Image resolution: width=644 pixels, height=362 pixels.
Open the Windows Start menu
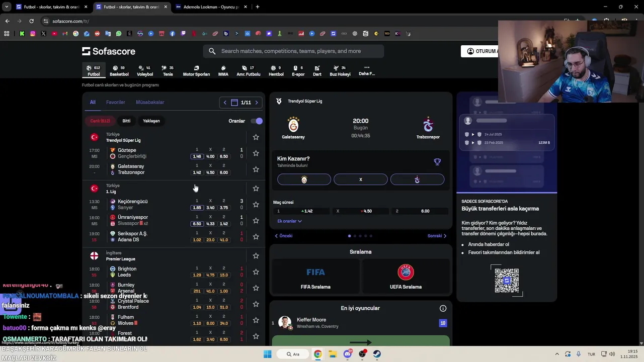(x=268, y=354)
